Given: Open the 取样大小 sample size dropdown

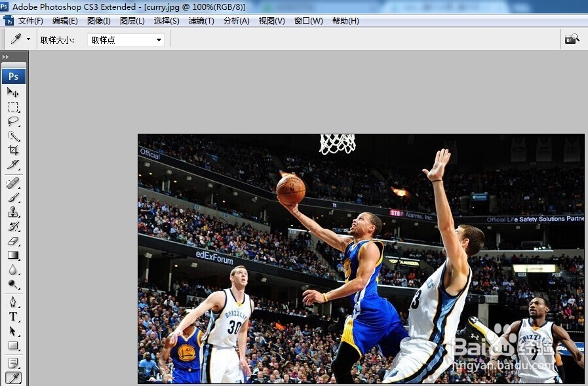Looking at the screenshot, I should point(157,39).
